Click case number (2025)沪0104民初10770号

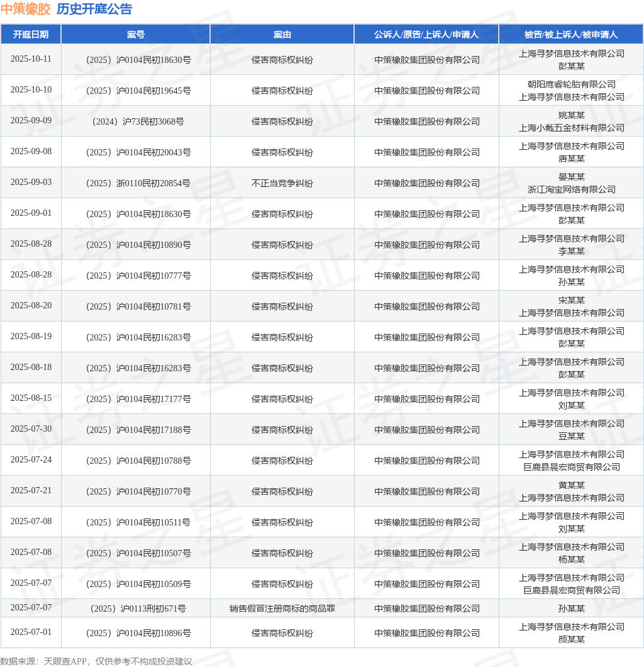[138, 491]
